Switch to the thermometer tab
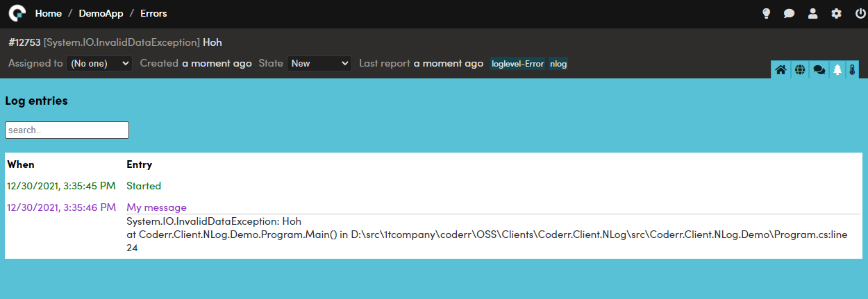This screenshot has height=299, width=868. click(x=852, y=69)
